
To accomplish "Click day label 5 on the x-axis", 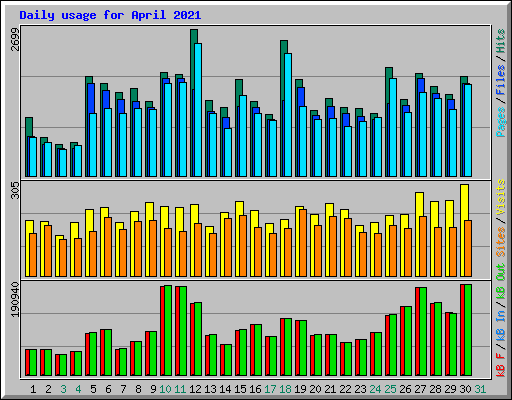I will 93,389.
